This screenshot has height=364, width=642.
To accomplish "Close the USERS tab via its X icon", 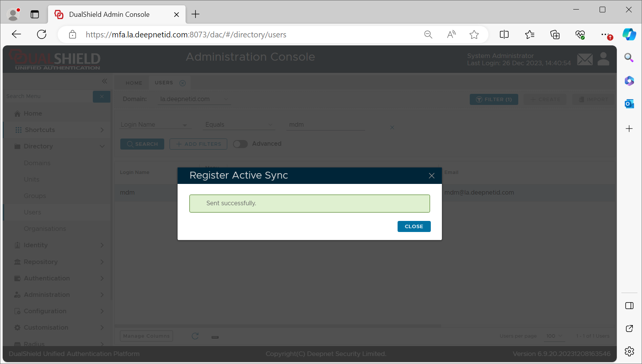I will coord(183,83).
